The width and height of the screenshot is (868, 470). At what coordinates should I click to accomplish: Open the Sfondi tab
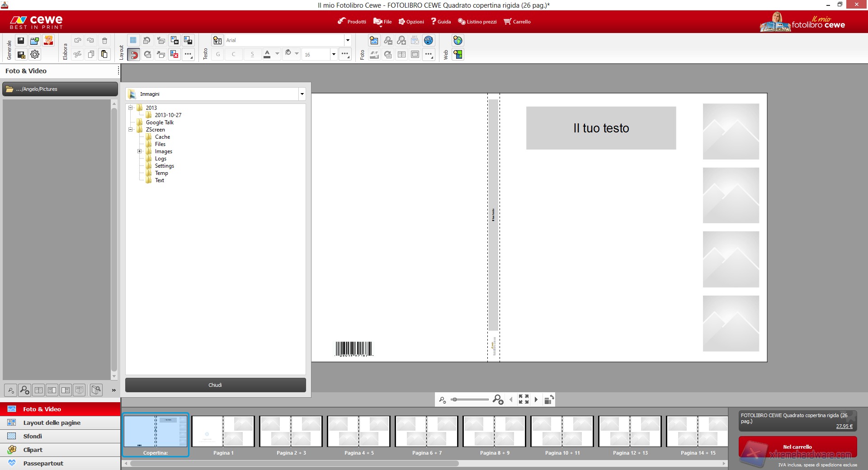(x=33, y=436)
